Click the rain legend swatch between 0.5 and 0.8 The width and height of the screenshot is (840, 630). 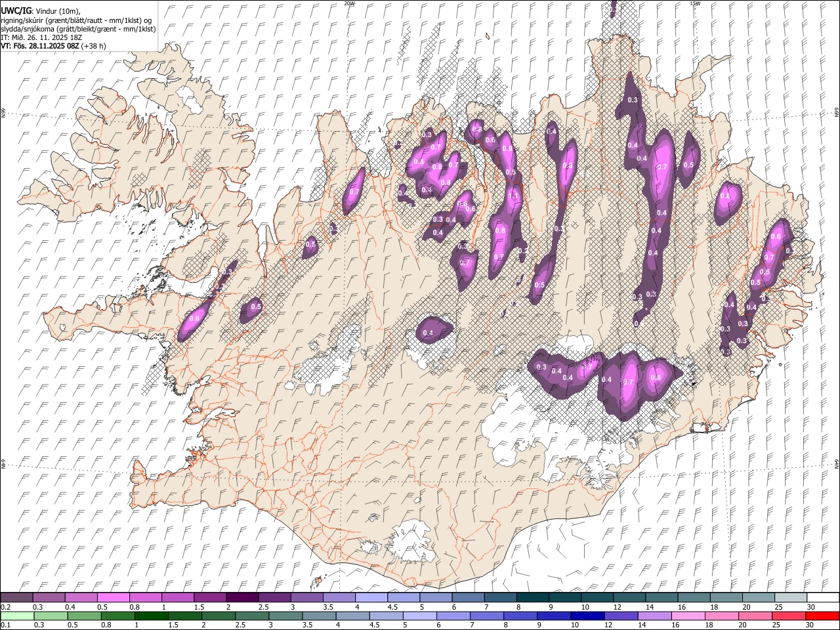click(x=83, y=616)
